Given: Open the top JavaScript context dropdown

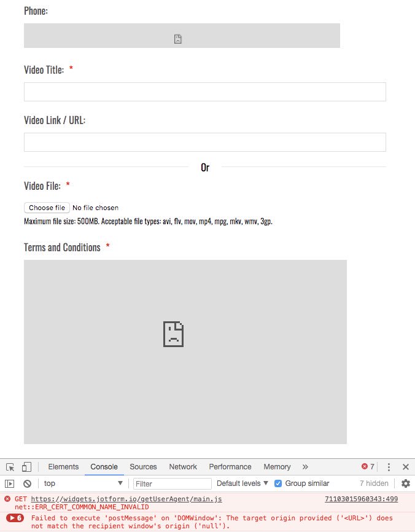Looking at the screenshot, I should click(x=83, y=483).
